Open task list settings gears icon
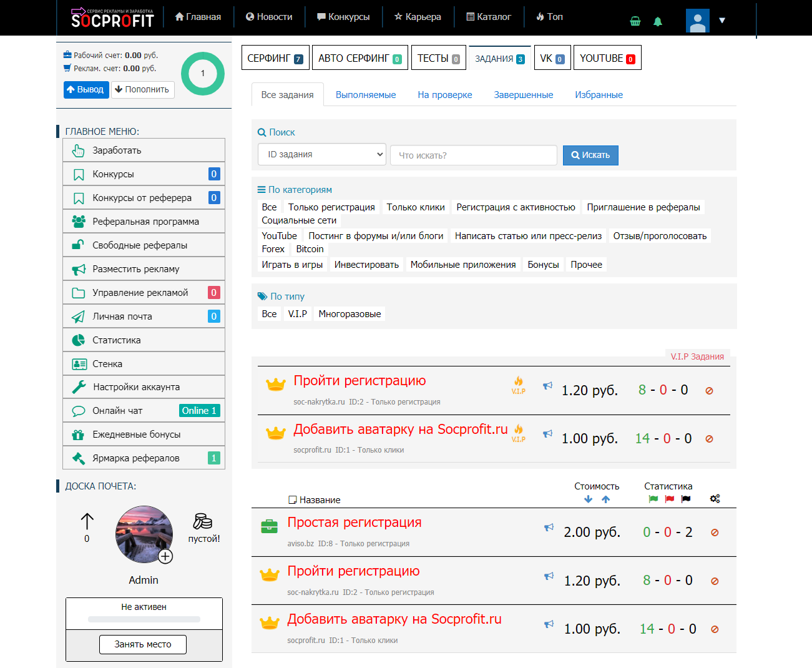 click(715, 499)
